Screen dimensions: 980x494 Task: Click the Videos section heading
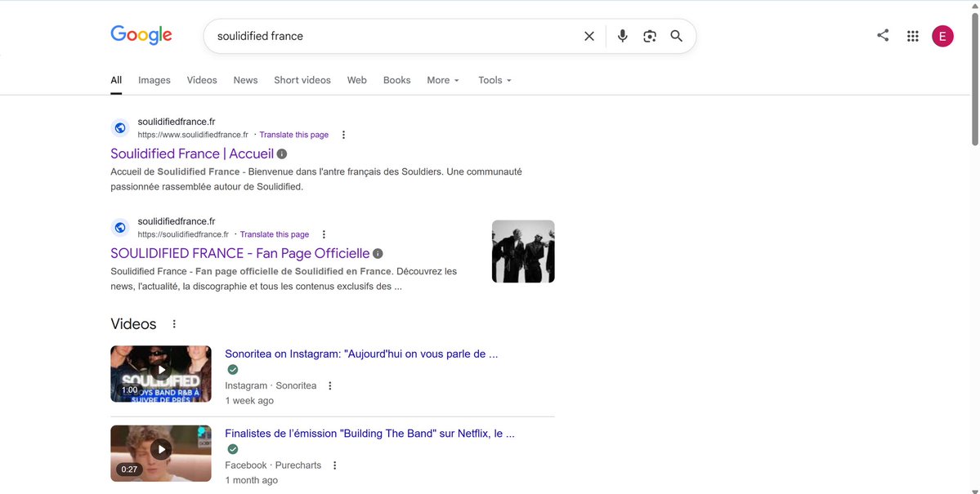coord(134,324)
